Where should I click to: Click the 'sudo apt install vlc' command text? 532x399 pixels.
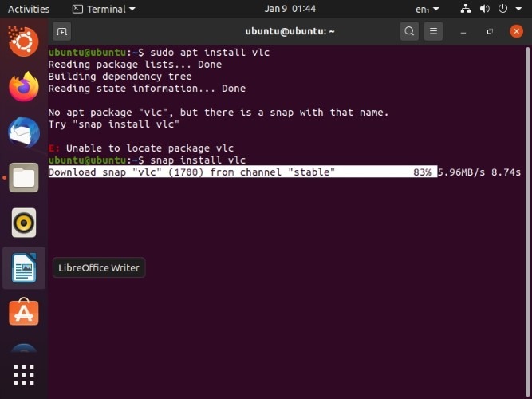(x=210, y=53)
